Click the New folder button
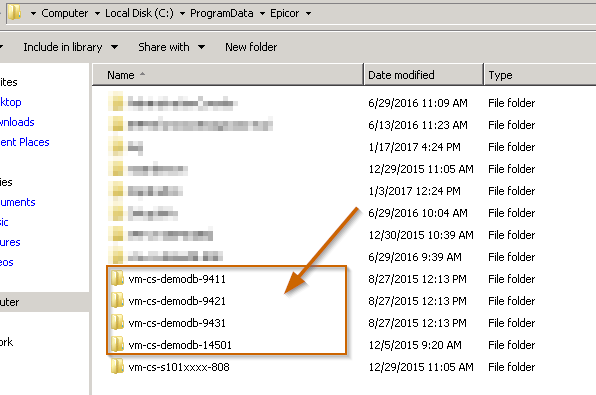The height and width of the screenshot is (395, 596). (251, 47)
